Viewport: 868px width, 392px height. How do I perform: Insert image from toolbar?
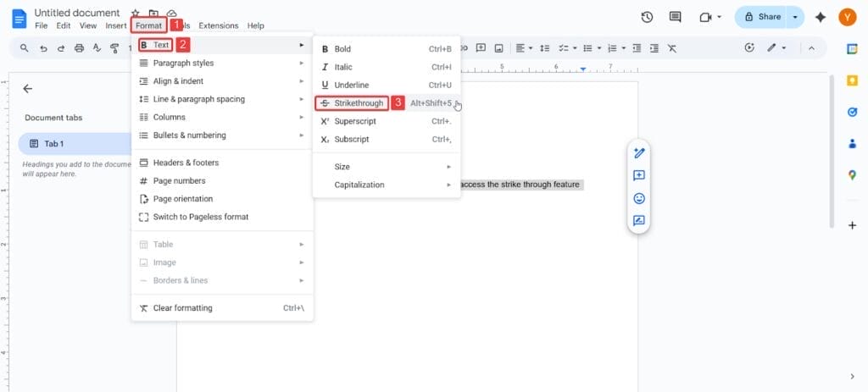[x=498, y=48]
